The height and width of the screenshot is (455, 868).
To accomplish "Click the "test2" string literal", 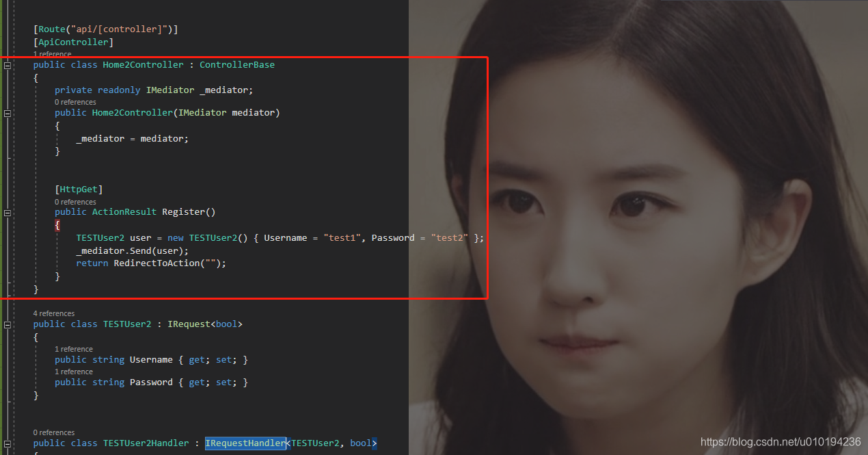I will 449,238.
